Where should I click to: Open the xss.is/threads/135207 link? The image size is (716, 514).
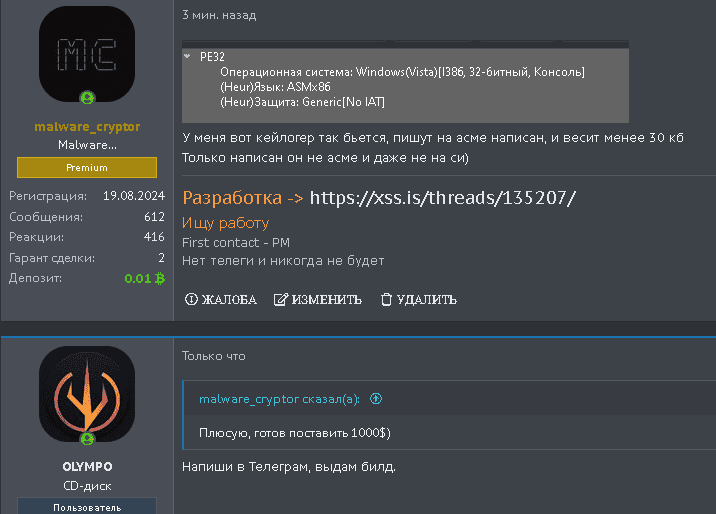point(443,197)
